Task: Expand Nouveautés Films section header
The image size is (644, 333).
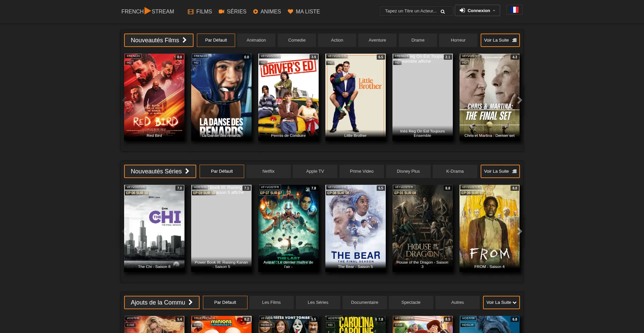Action: [159, 40]
